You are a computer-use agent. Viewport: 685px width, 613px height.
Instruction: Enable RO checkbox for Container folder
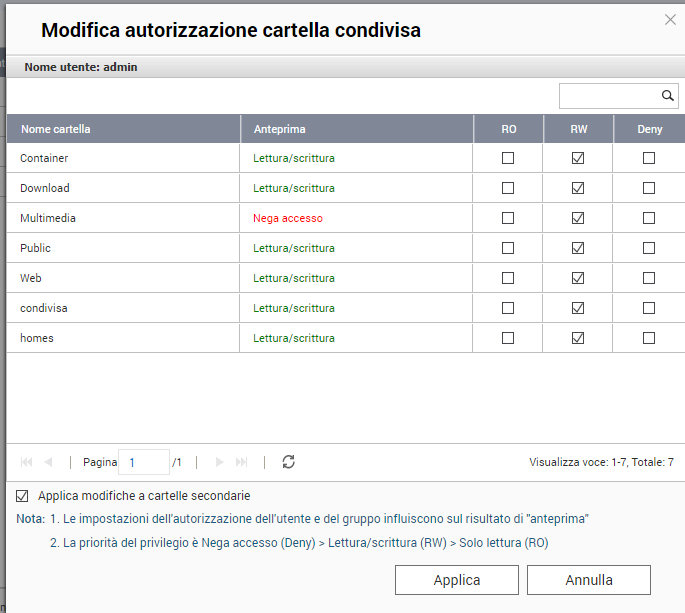point(508,158)
